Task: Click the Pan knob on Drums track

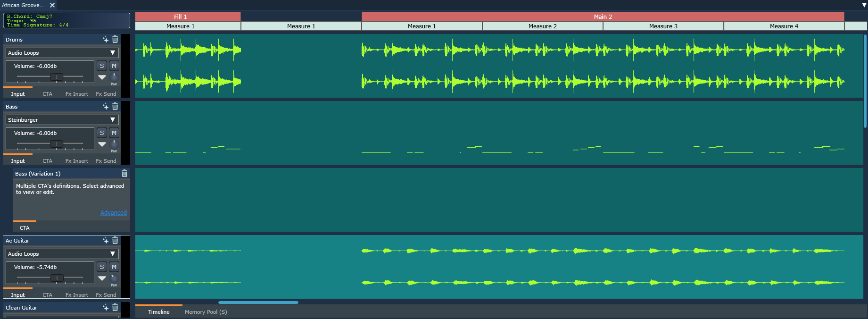Action: tap(114, 76)
